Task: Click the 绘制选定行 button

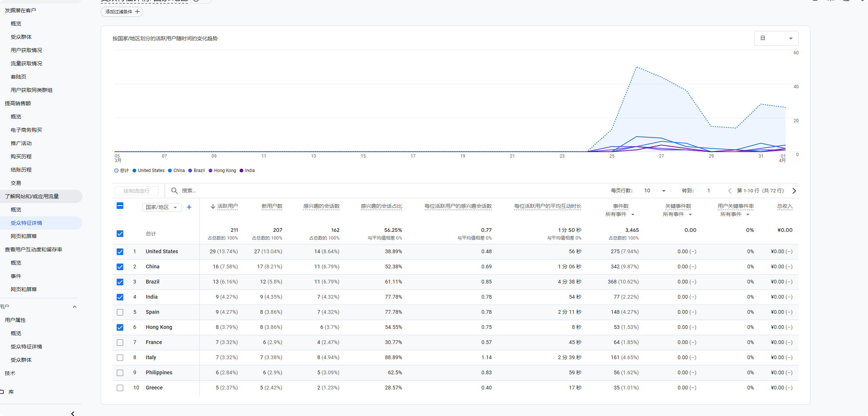Action: click(137, 190)
